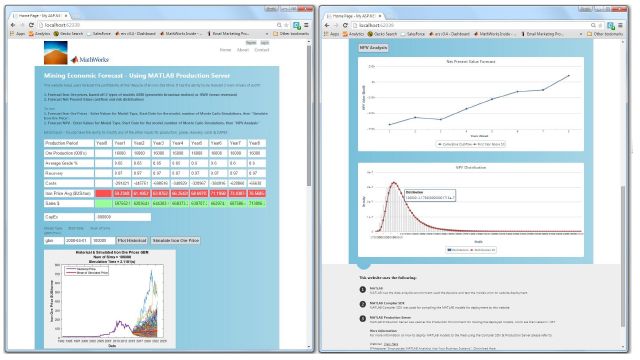
Task: Open Analytics bookmark in the left window
Action: pyautogui.click(x=40, y=34)
